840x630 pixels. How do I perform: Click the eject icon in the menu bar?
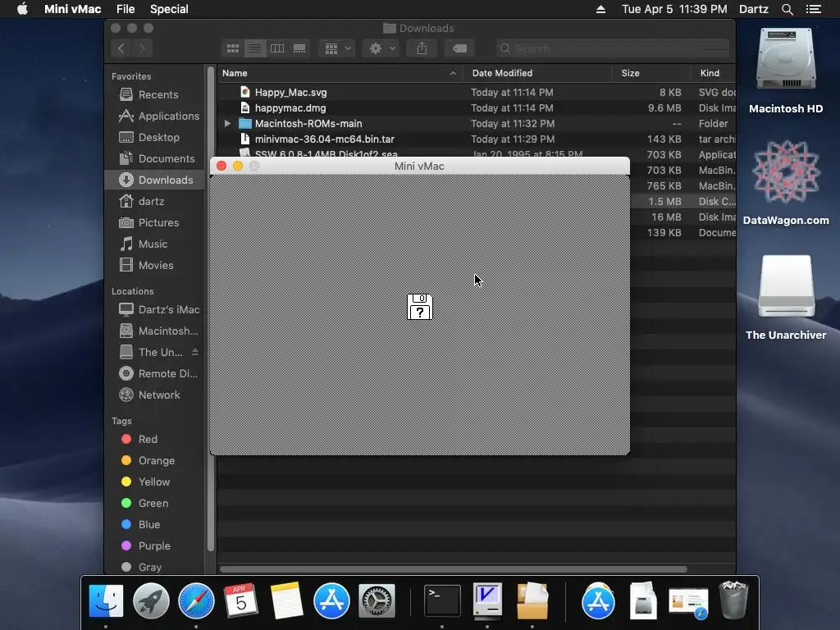pyautogui.click(x=600, y=9)
